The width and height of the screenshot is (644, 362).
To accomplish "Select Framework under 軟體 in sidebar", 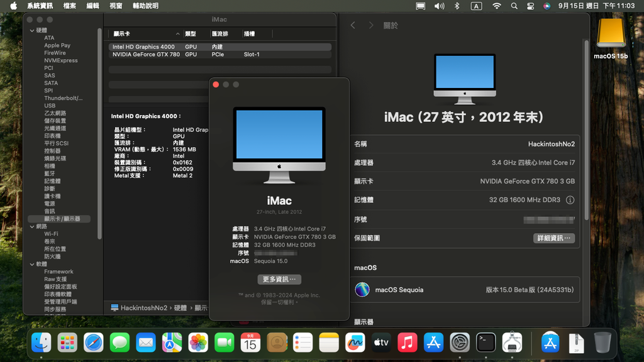I will coord(58,271).
